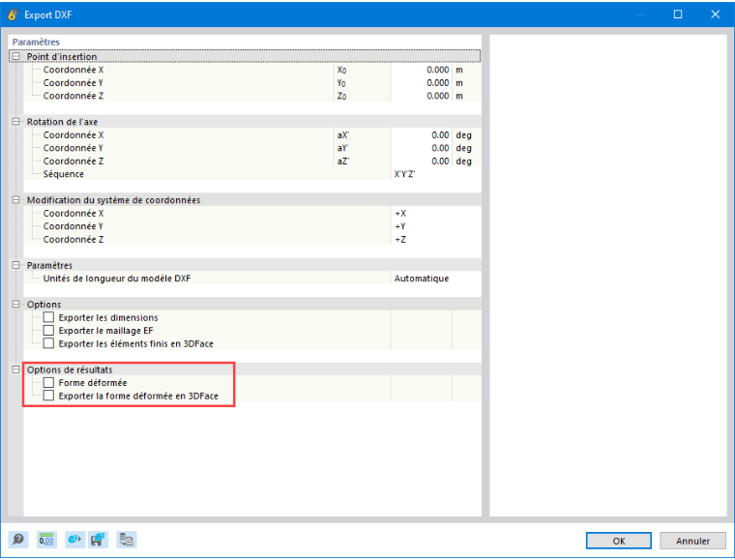This screenshot has width=735, height=560.
Task: Edit the aZ' rotation angle value
Action: point(421,161)
